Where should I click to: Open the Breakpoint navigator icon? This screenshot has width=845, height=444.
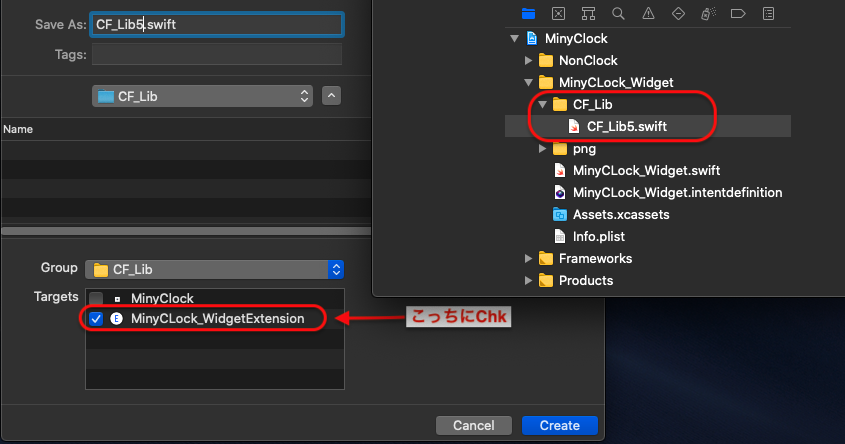pos(738,14)
